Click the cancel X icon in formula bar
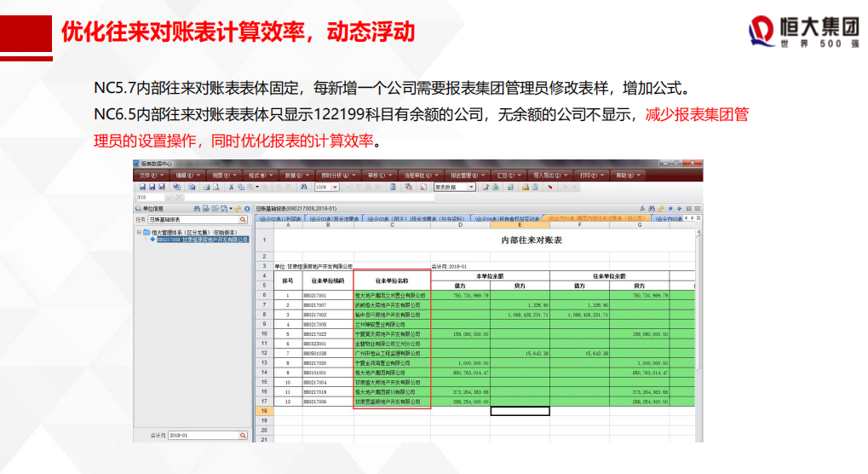The height and width of the screenshot is (474, 868). pyautogui.click(x=180, y=197)
